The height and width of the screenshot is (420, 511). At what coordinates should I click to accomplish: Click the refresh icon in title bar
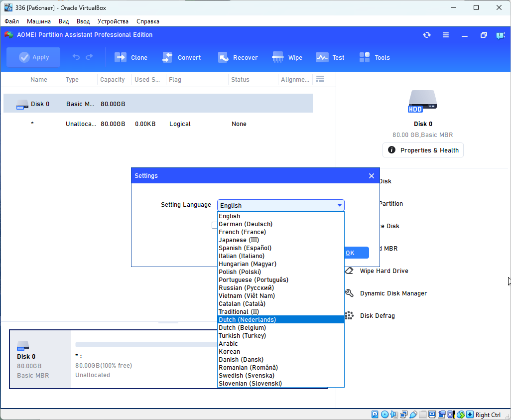(x=427, y=35)
